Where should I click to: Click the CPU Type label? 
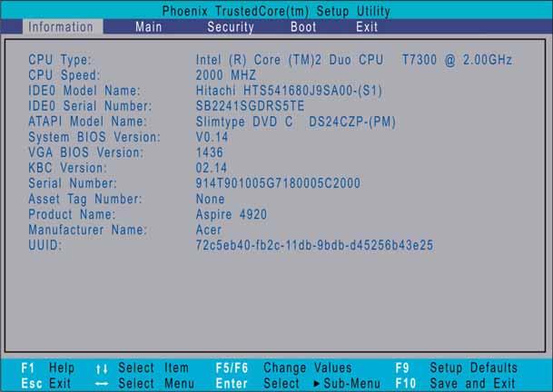click(x=60, y=60)
